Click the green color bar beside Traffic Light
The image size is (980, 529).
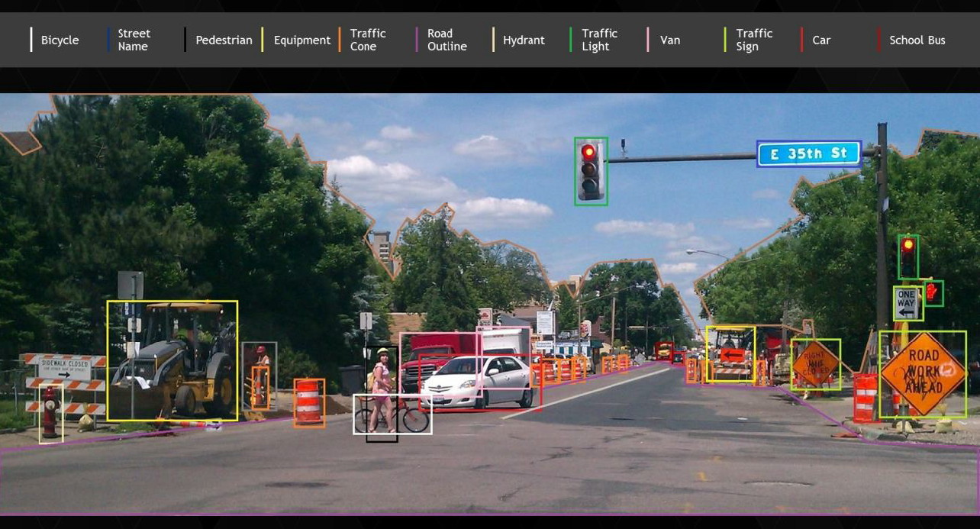click(570, 40)
